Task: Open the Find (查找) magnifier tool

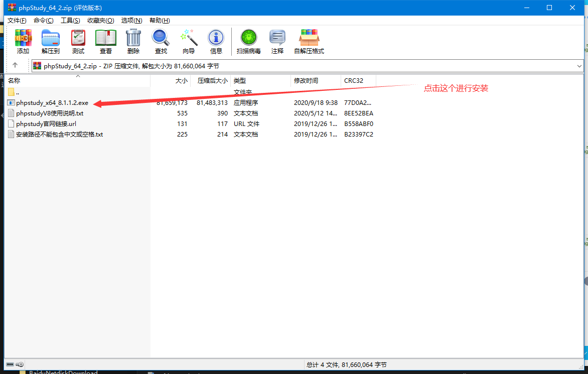Action: tap(161, 41)
